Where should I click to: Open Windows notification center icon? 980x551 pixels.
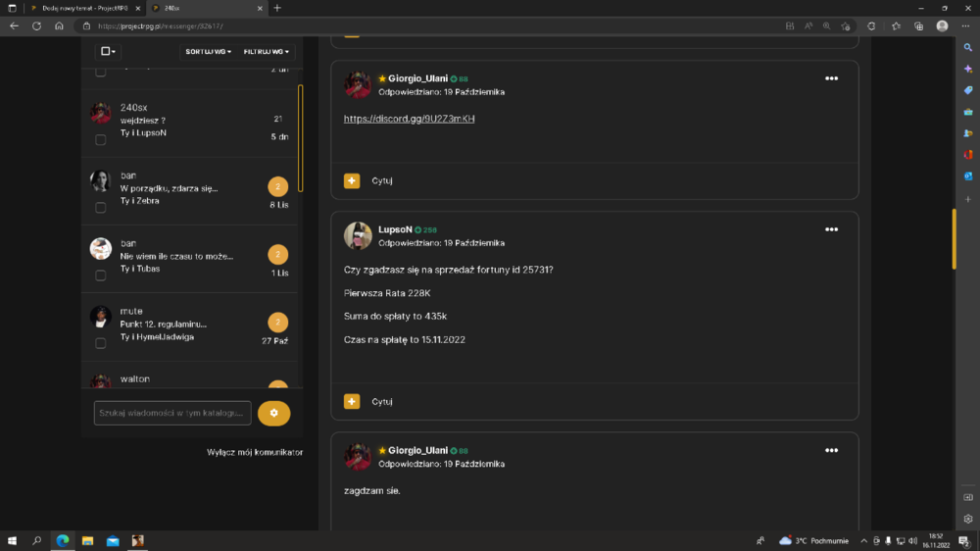[964, 541]
